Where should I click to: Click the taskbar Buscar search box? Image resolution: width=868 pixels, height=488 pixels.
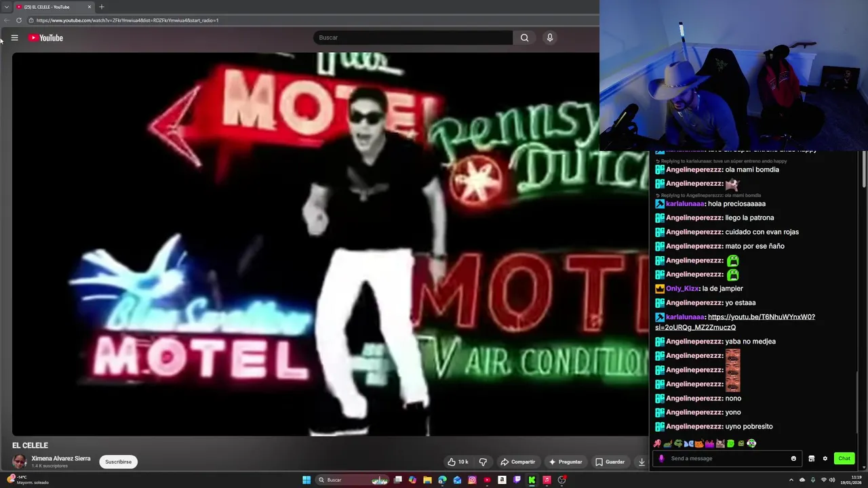[353, 480]
